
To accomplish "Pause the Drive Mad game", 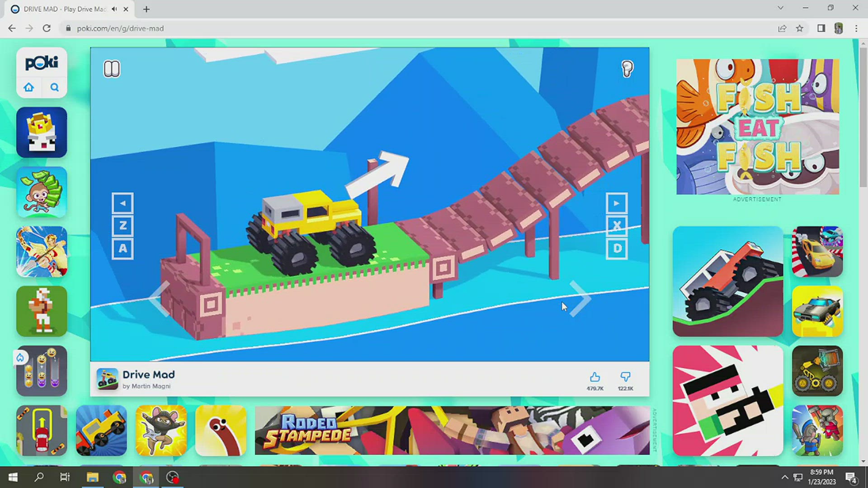I will (112, 69).
